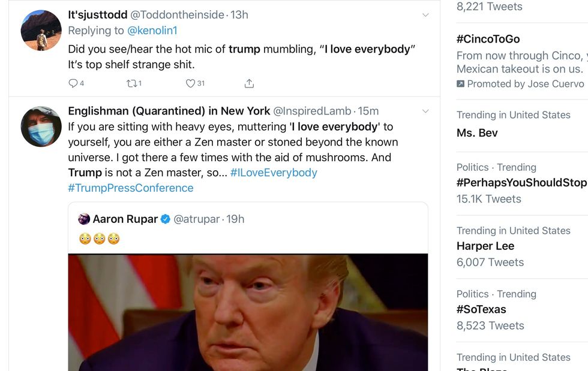Open the @kenolin1 mention link
The height and width of the screenshot is (371, 588).
point(152,31)
